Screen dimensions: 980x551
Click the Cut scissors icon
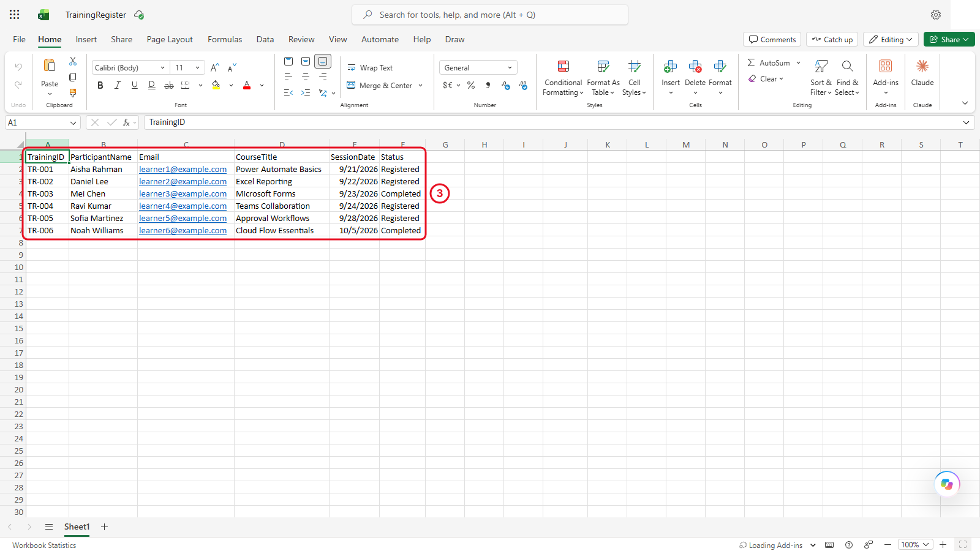(x=73, y=61)
